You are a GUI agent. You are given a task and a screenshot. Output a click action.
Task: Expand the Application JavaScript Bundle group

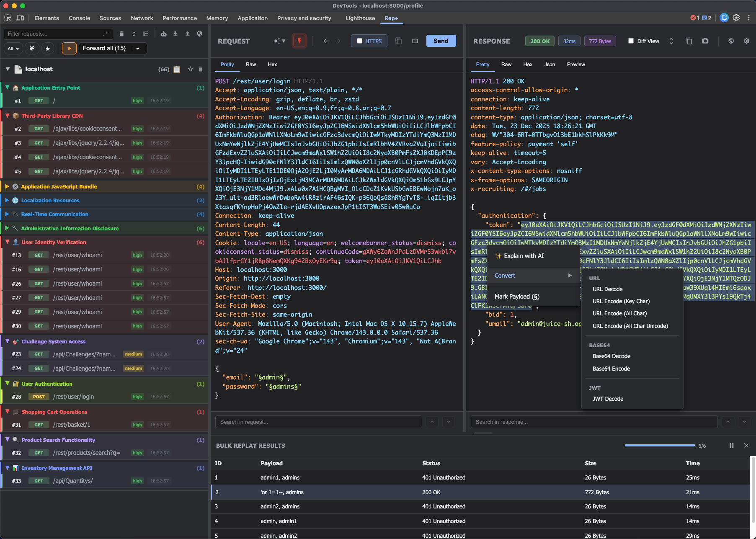[7, 186]
